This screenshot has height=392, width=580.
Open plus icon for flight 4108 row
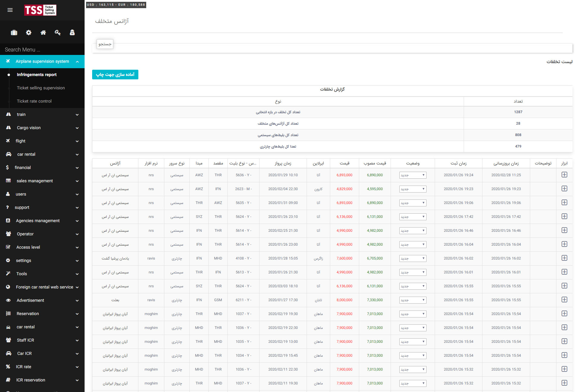pos(564,258)
